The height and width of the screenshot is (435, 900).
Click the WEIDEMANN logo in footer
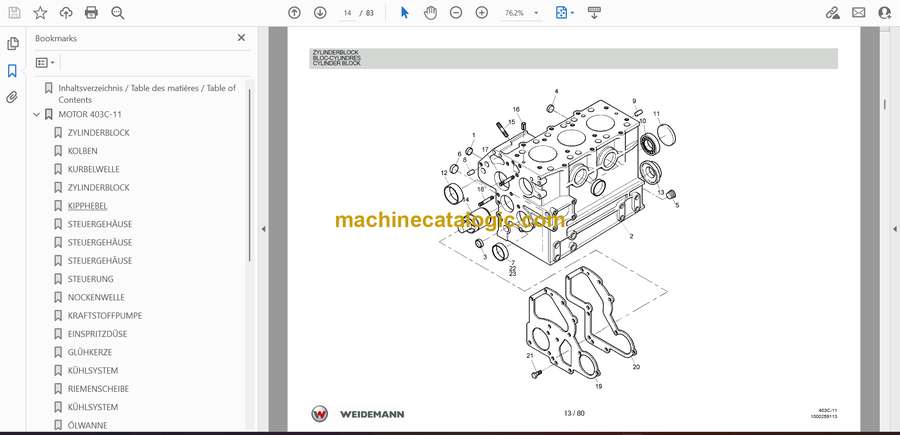358,414
